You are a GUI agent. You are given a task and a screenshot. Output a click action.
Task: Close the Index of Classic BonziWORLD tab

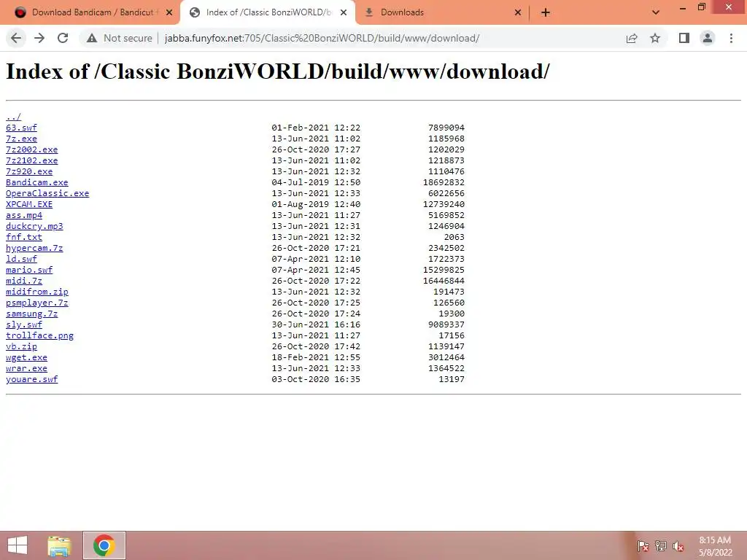coord(344,12)
